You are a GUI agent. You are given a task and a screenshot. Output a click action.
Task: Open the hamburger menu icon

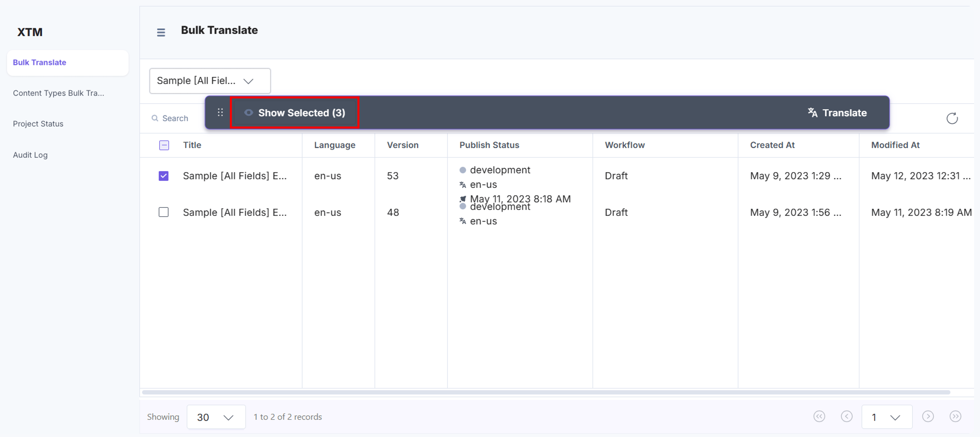click(161, 32)
